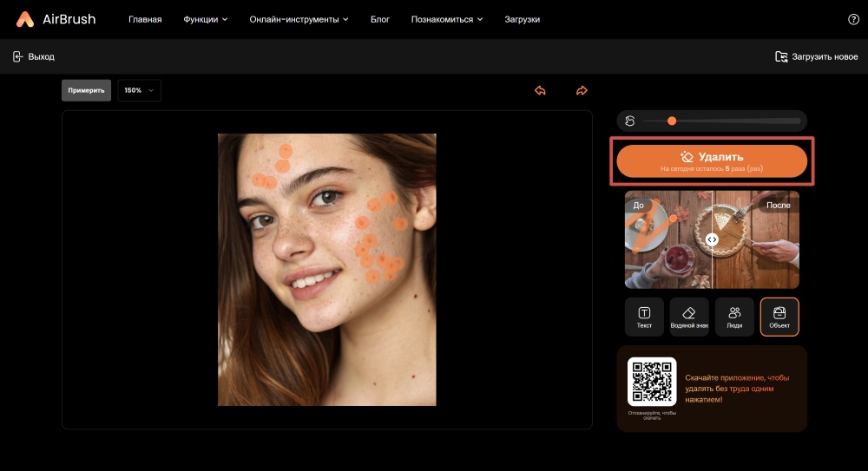Select the Текст removal tool

[644, 317]
